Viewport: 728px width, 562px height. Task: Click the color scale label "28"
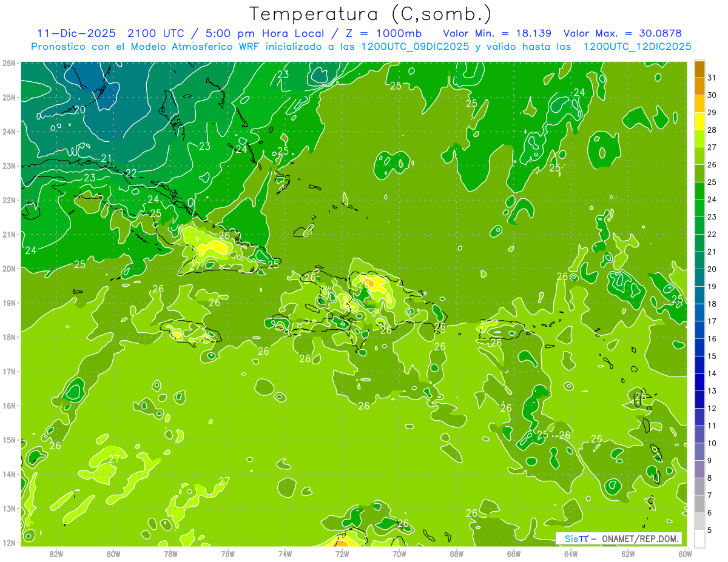tap(712, 130)
